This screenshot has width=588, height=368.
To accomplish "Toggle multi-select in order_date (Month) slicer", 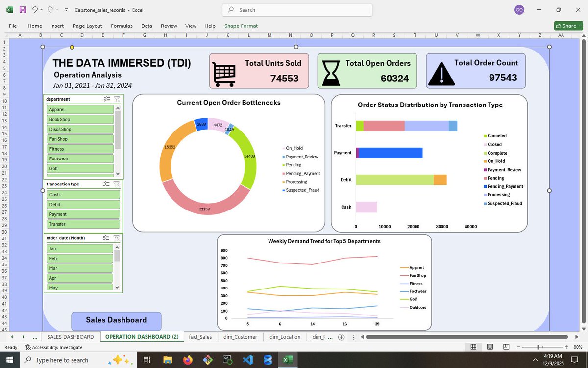I will pos(107,238).
